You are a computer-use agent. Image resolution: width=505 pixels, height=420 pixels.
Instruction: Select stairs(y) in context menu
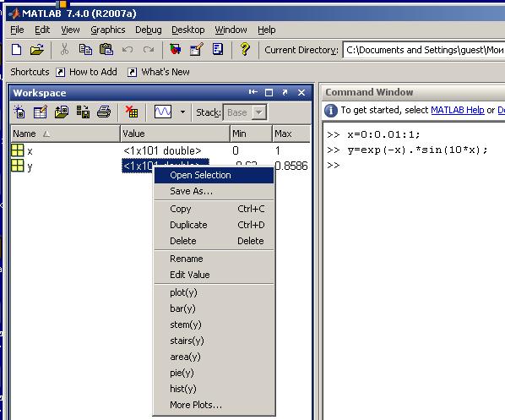coord(214,341)
